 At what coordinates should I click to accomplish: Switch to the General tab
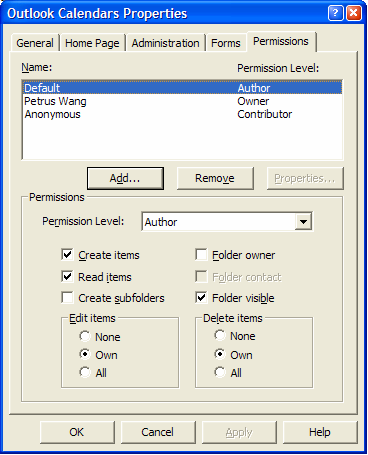[35, 43]
